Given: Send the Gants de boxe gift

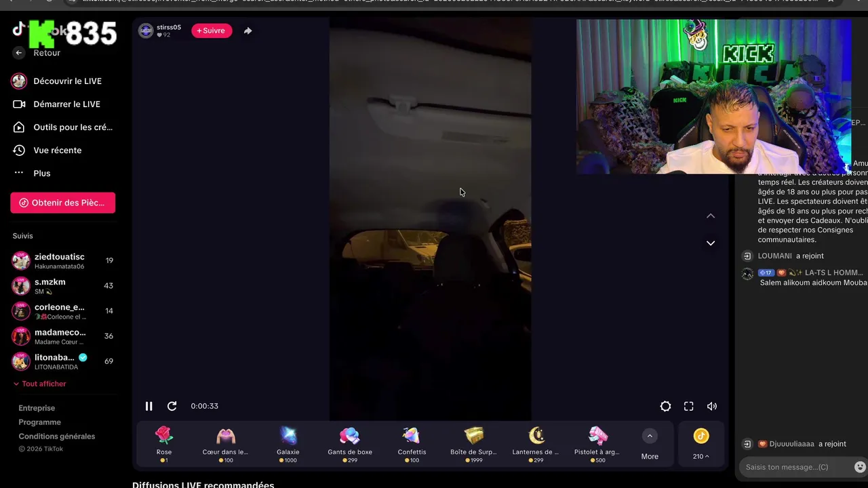Looking at the screenshot, I should click(350, 444).
